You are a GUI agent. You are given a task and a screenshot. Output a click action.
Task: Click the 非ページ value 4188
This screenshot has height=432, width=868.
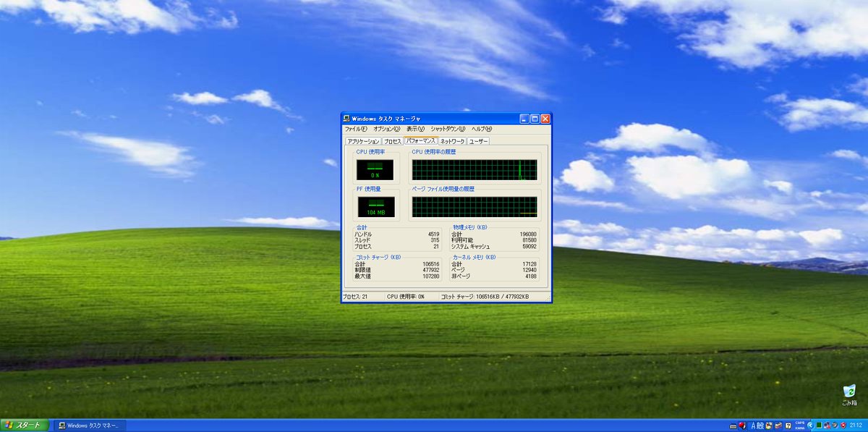pos(531,276)
